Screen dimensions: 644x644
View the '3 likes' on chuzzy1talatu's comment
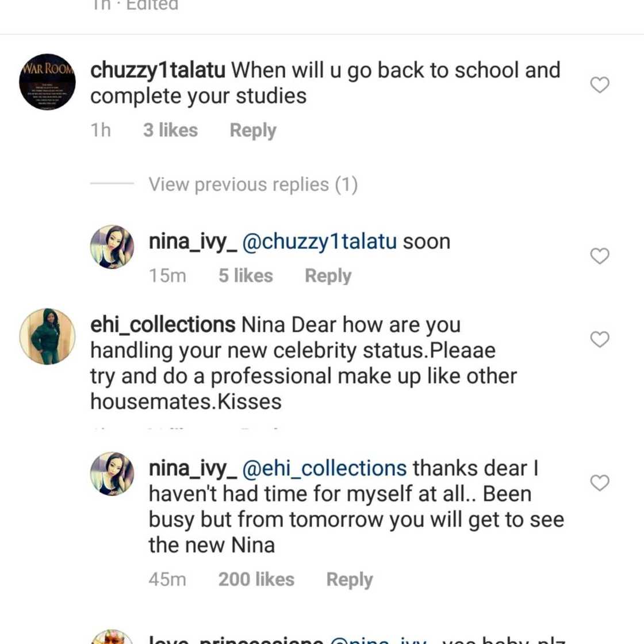click(170, 130)
